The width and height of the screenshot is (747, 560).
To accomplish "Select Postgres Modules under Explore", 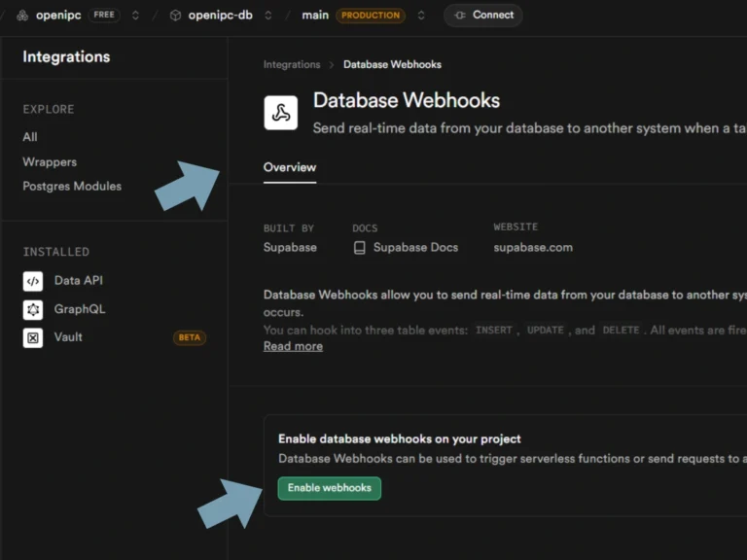I will [x=72, y=187].
